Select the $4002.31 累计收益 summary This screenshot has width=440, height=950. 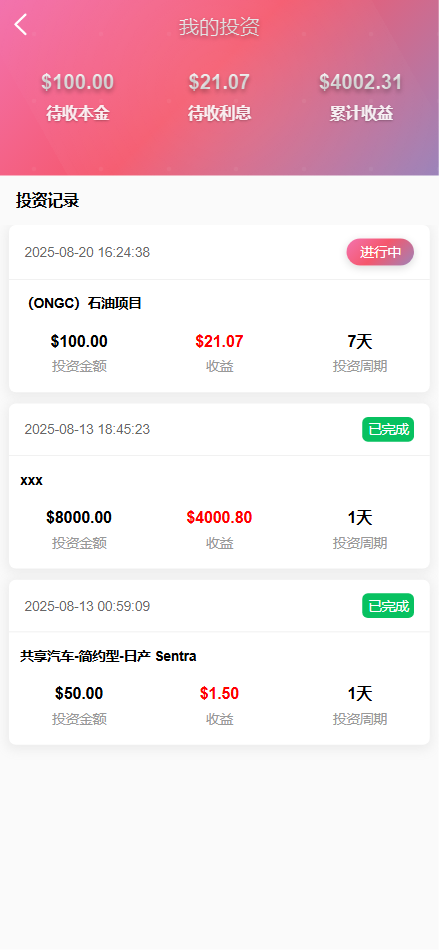361,97
